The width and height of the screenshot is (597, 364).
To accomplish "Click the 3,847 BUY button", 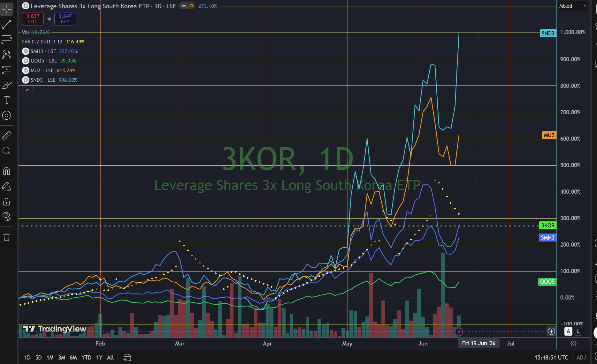I will point(65,19).
